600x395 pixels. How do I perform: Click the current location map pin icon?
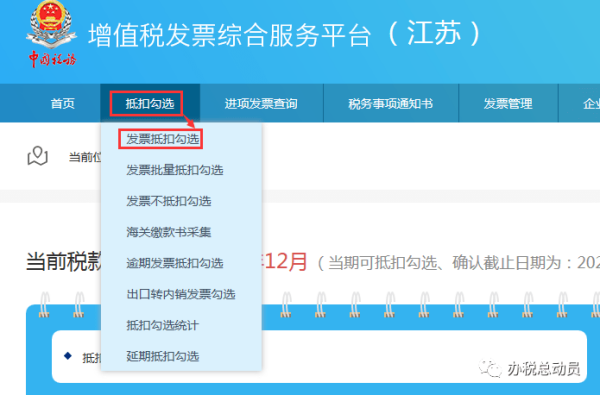(x=38, y=156)
